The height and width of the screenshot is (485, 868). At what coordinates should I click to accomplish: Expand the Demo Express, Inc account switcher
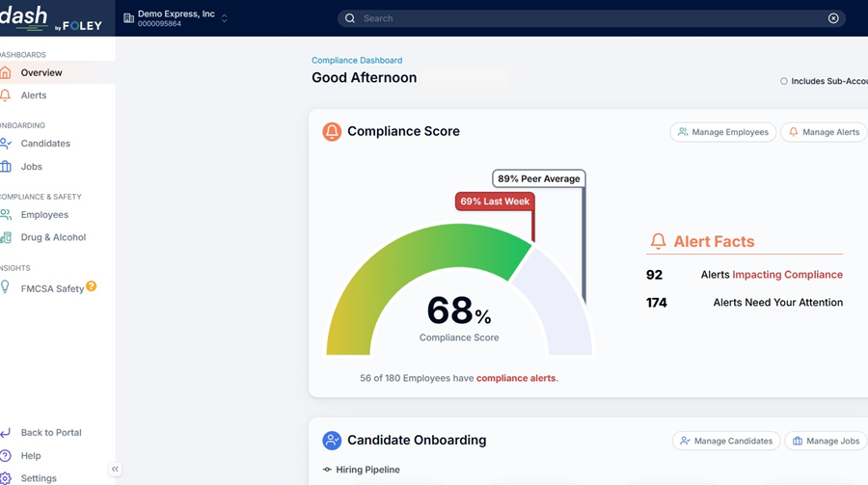tap(225, 18)
